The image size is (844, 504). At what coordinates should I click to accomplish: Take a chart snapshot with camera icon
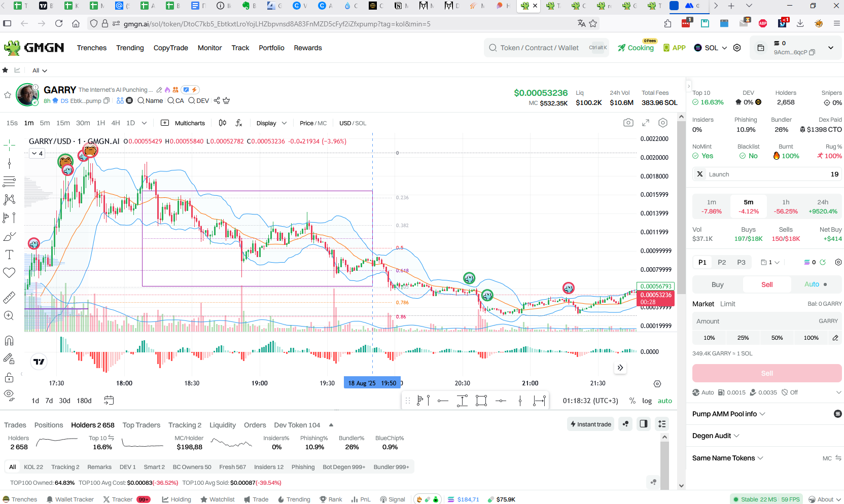point(628,123)
